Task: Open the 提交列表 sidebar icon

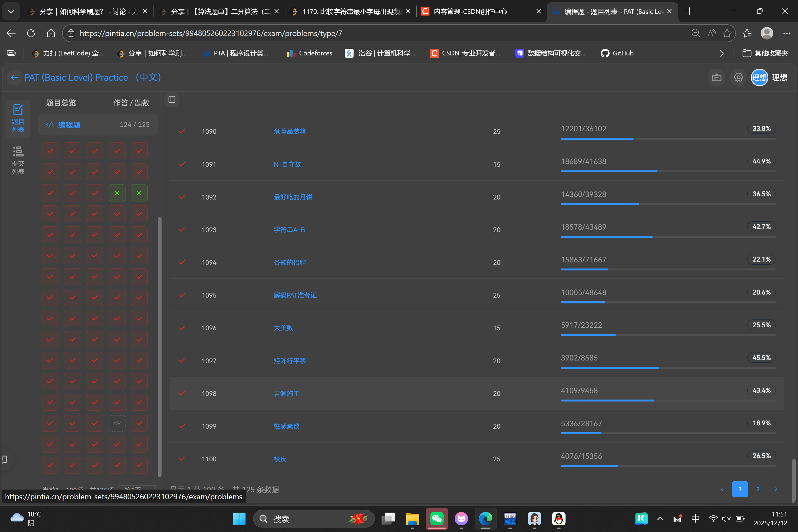Action: (x=18, y=160)
